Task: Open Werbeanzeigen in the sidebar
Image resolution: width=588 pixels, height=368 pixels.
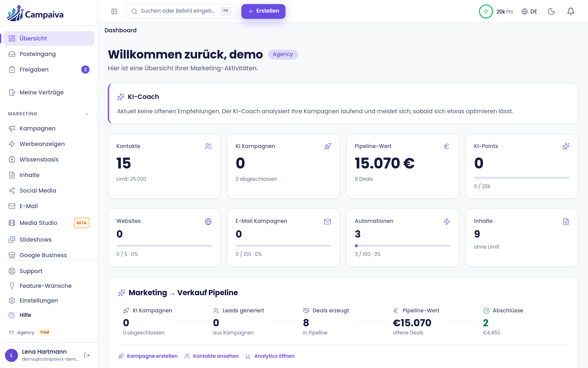Action: tap(49, 144)
